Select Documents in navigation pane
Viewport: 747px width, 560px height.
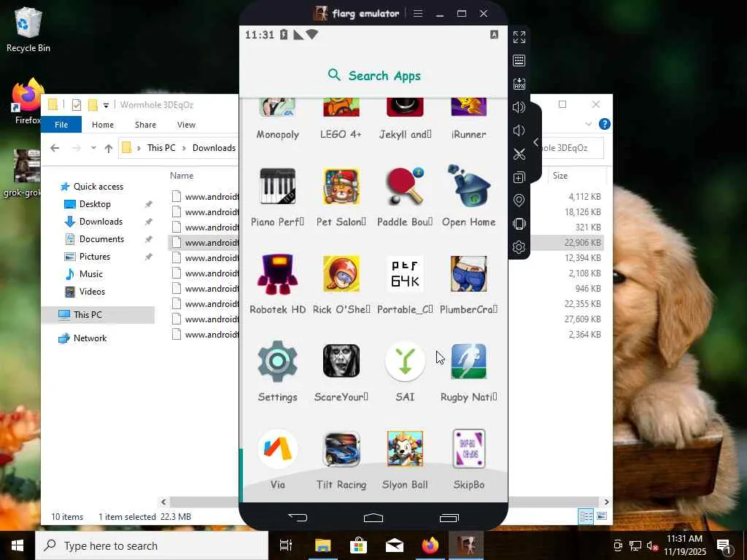point(101,239)
